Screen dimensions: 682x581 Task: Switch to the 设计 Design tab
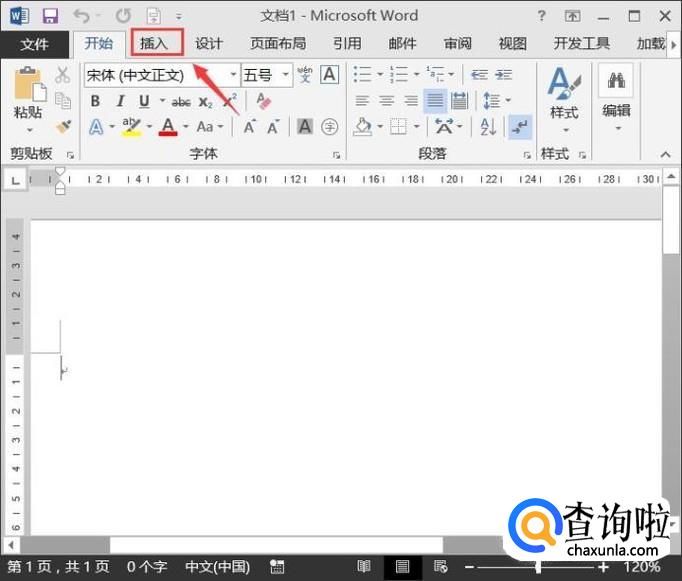[209, 43]
